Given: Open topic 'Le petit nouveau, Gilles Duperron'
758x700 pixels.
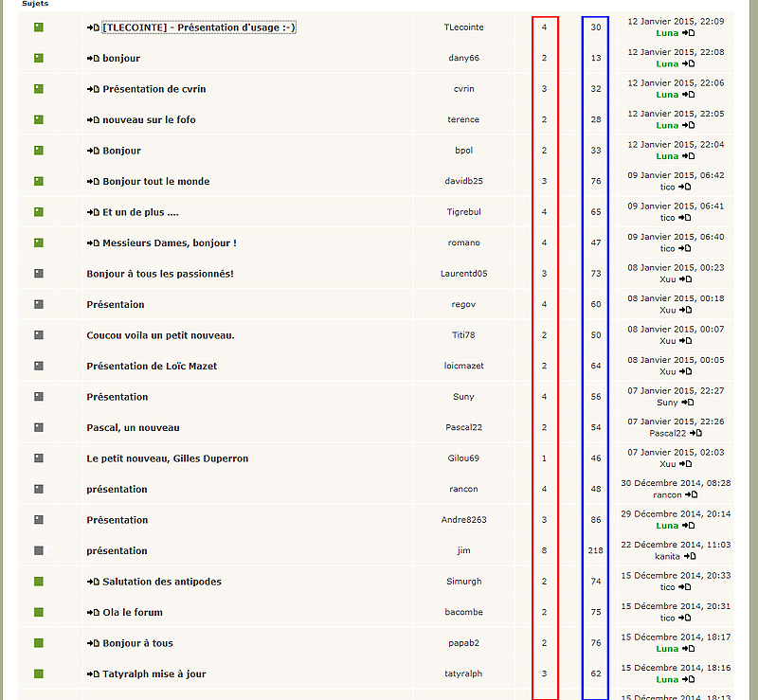Looking at the screenshot, I should 168,458.
